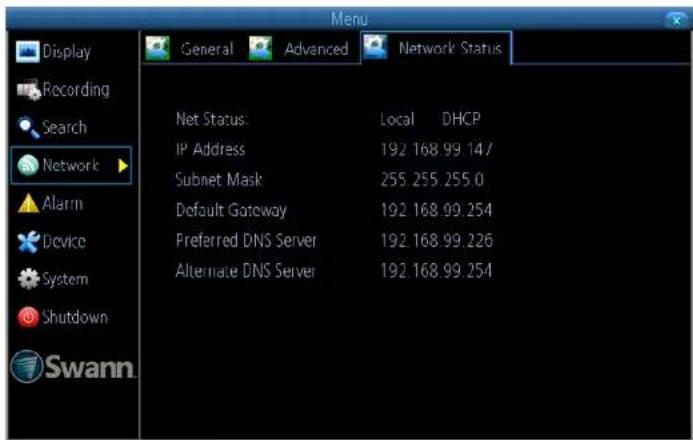Click the Swann logo
The width and height of the screenshot is (693, 440).
tap(72, 366)
